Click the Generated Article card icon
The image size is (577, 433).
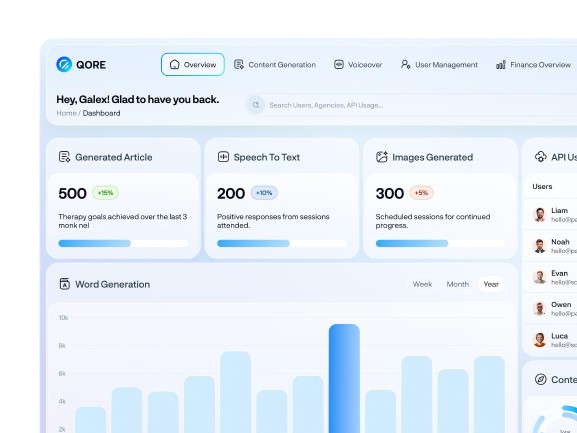click(64, 157)
